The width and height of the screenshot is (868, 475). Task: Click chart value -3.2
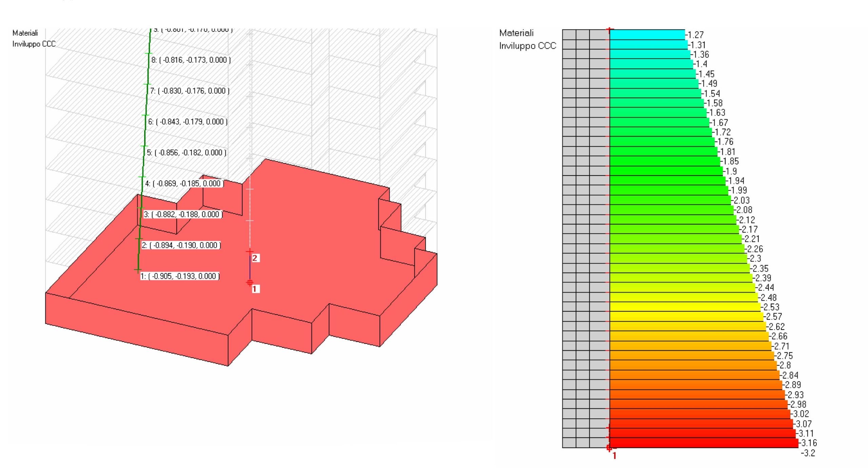[808, 453]
